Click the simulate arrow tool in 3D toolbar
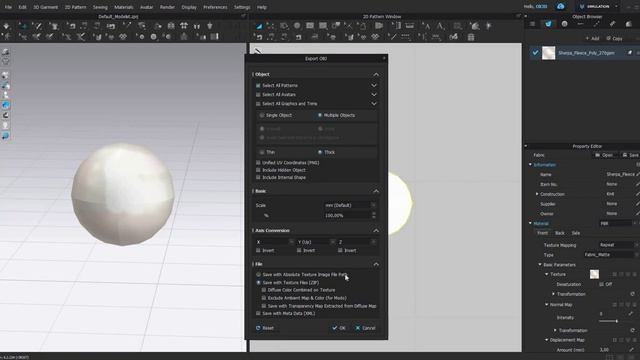Image resolution: width=640 pixels, height=360 pixels. click(7, 26)
